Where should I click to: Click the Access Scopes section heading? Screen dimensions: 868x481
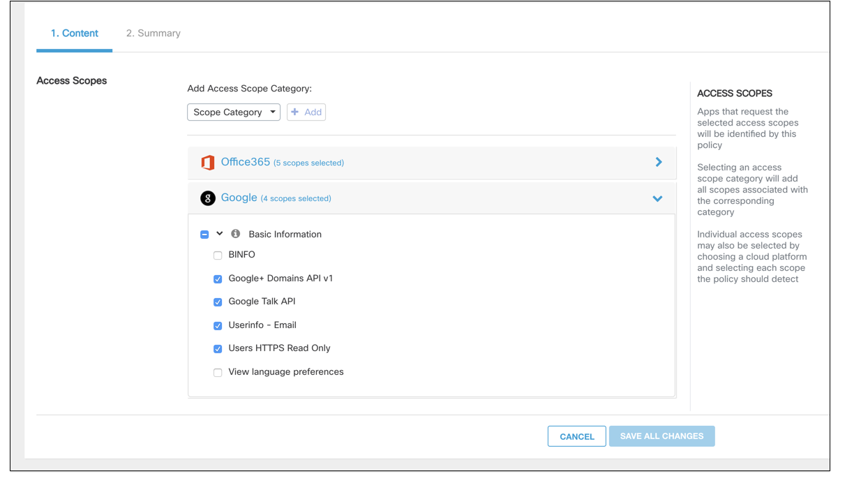coord(72,80)
